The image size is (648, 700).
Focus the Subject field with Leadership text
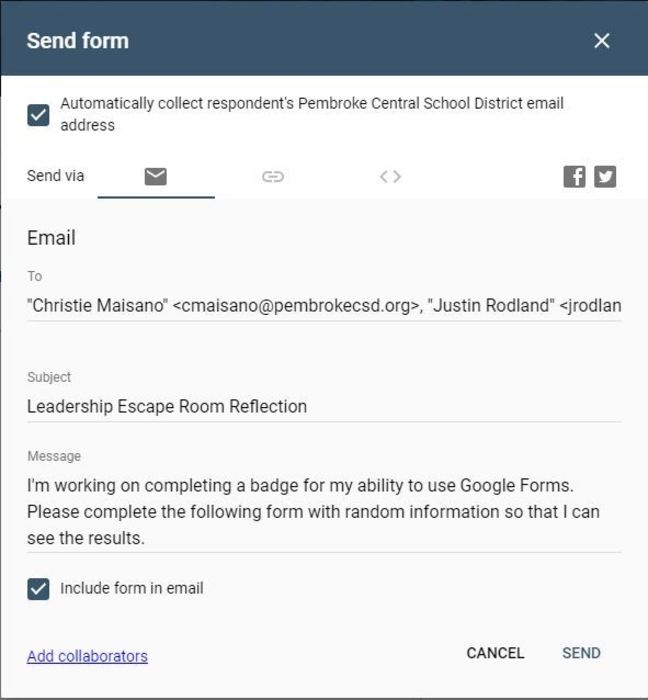pyautogui.click(x=167, y=406)
